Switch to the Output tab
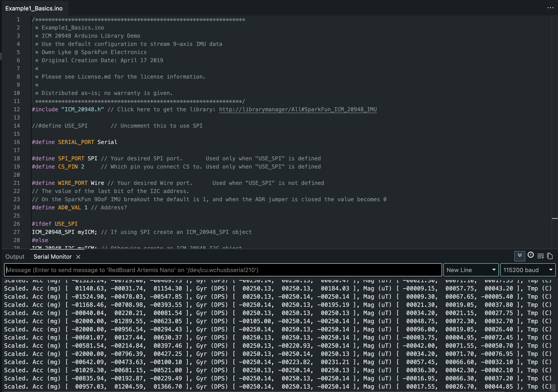Screen dimensions: 558x392 [x=15, y=257]
